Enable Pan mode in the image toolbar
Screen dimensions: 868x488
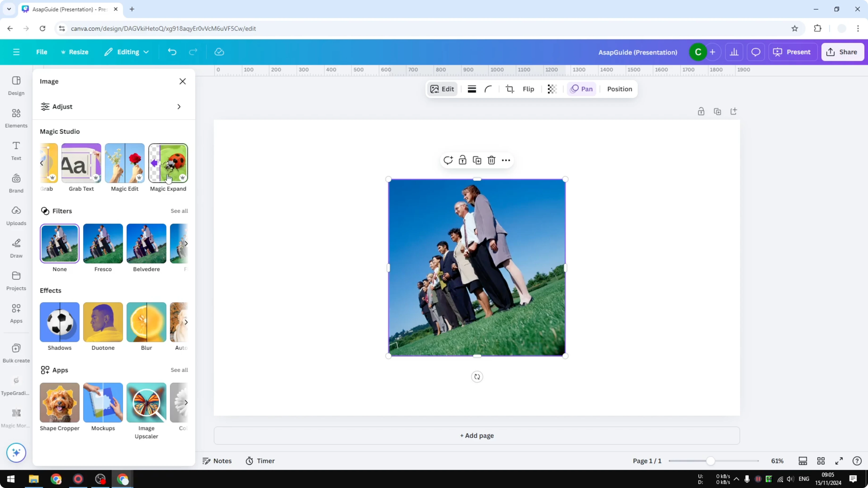coord(581,89)
